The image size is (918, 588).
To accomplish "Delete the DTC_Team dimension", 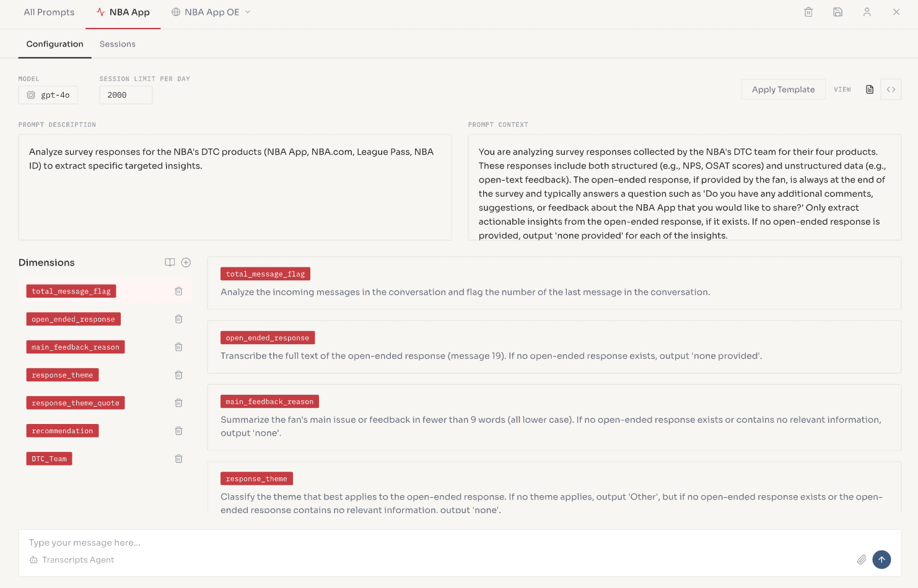I will pyautogui.click(x=178, y=459).
